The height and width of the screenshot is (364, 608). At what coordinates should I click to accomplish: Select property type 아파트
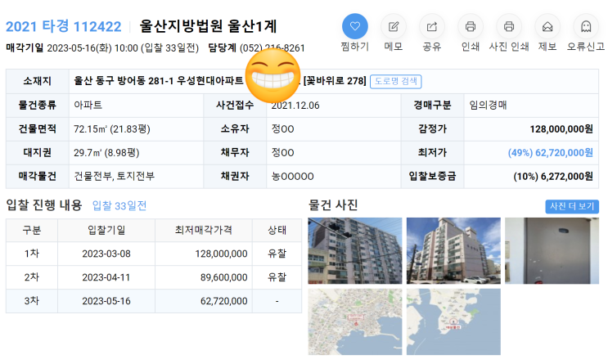click(x=88, y=105)
